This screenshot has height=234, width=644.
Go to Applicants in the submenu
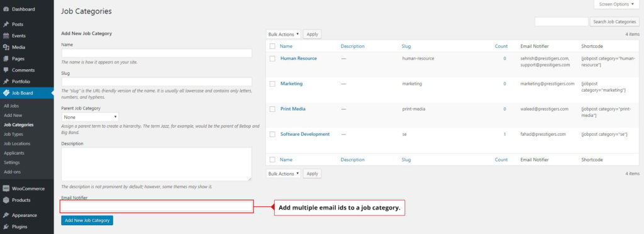click(x=14, y=153)
